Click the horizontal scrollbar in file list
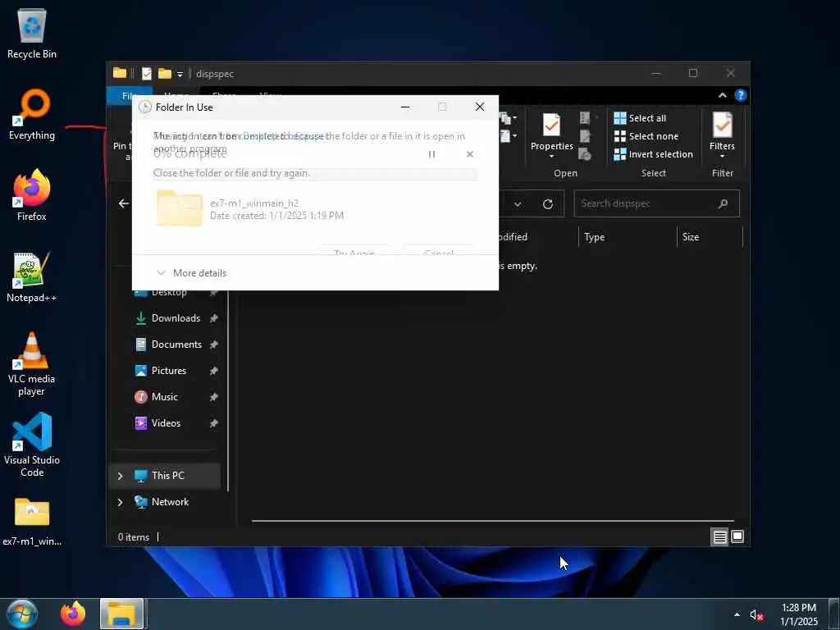840x630 pixels. point(492,520)
